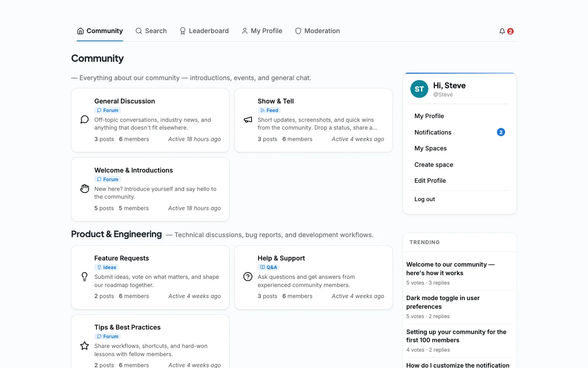
Task: Go to the Leaderboard tab
Action: coord(204,31)
